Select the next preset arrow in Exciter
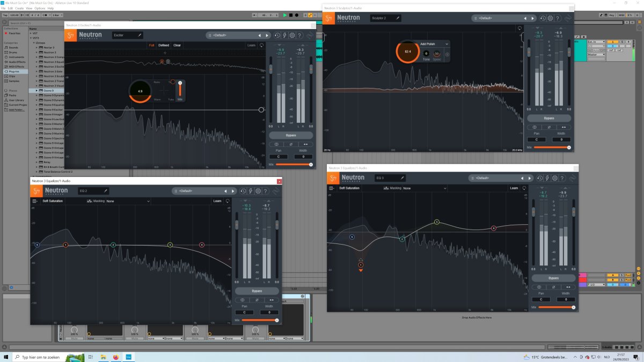Screen dimensions: 644x362 click(267, 35)
